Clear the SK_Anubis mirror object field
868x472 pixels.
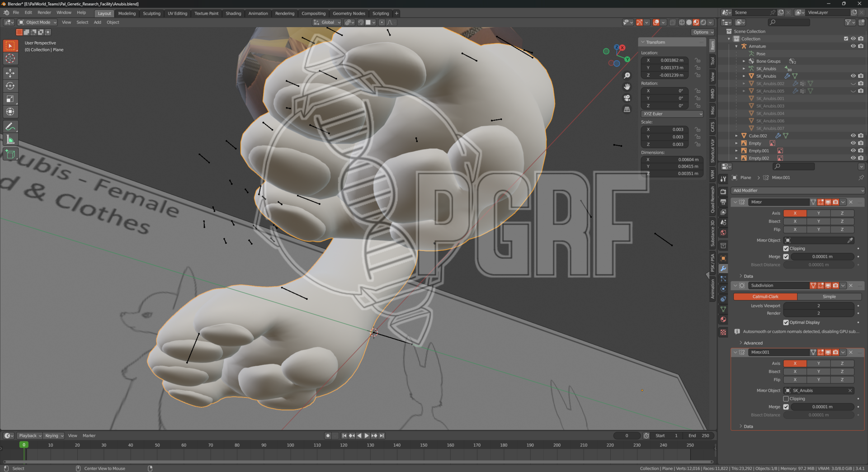(x=850, y=391)
